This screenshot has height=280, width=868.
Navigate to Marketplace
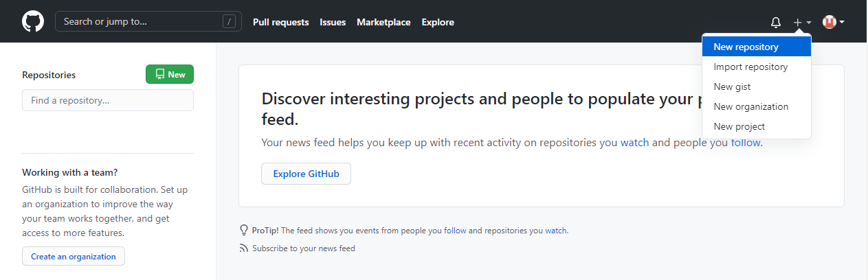pyautogui.click(x=383, y=22)
